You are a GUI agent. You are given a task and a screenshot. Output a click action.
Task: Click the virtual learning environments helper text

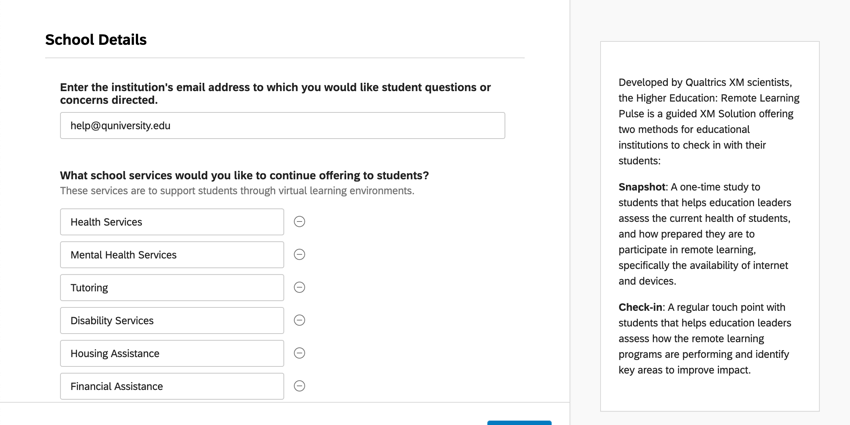coord(237,191)
